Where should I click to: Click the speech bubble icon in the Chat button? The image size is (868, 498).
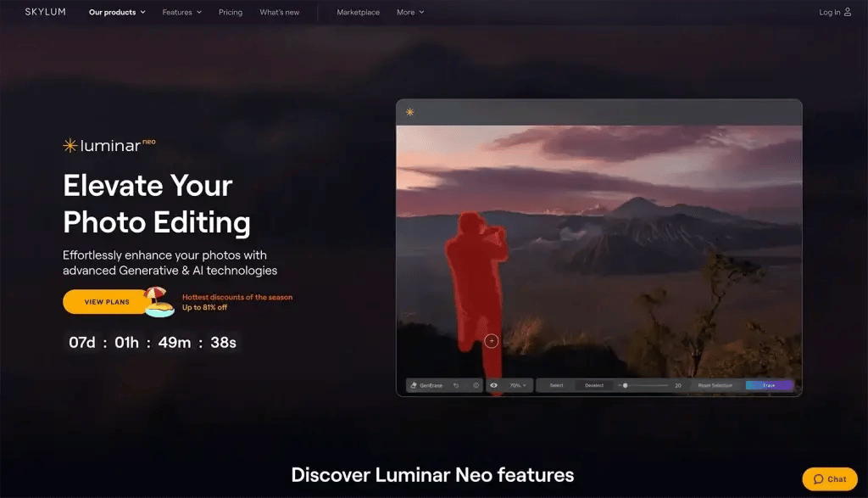click(x=819, y=479)
